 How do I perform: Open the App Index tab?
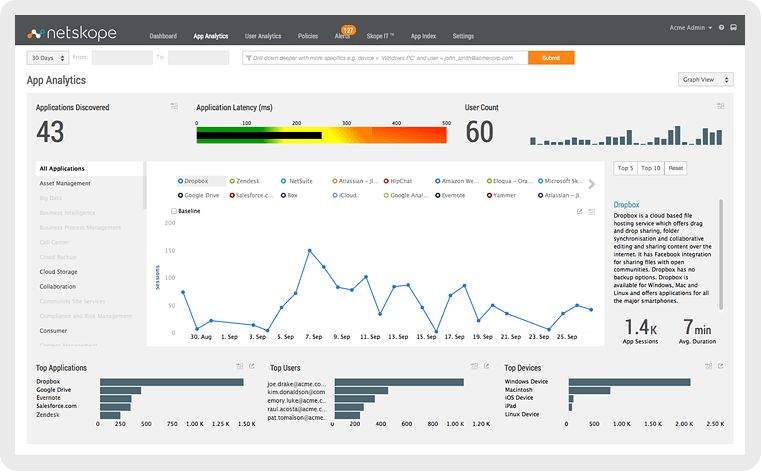[x=423, y=36]
